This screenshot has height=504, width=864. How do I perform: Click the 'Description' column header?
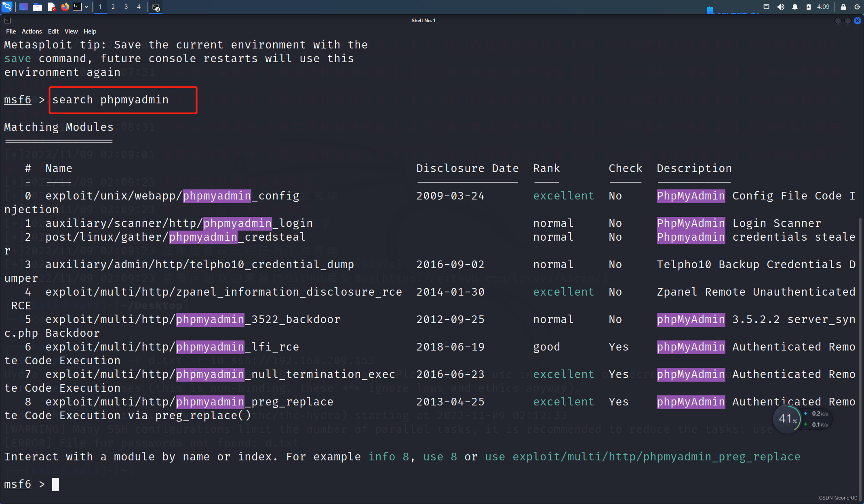click(694, 168)
